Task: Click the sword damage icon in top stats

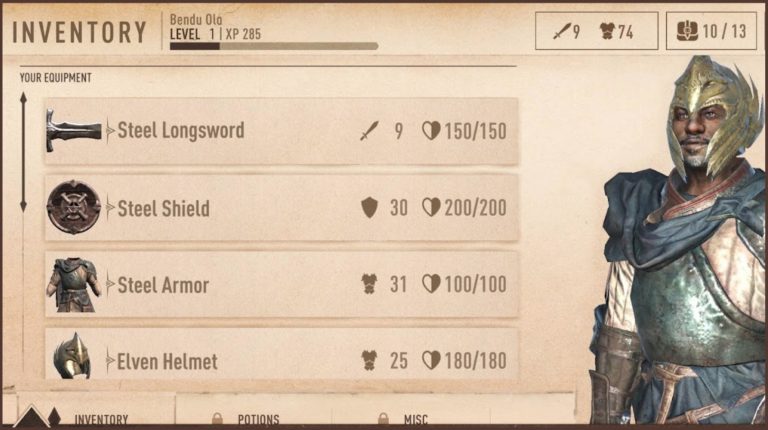Action: coord(562,32)
